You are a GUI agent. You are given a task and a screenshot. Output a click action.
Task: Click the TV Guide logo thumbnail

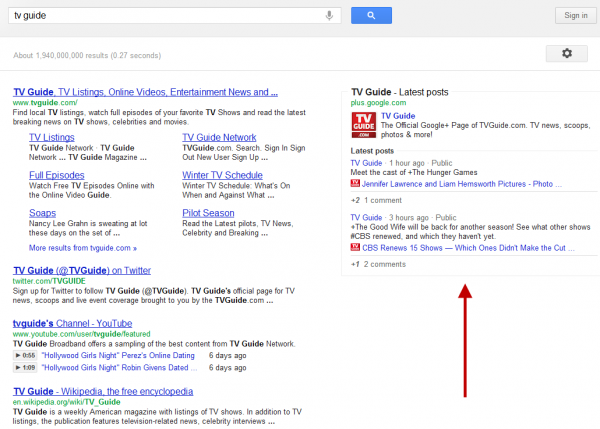[364, 125]
